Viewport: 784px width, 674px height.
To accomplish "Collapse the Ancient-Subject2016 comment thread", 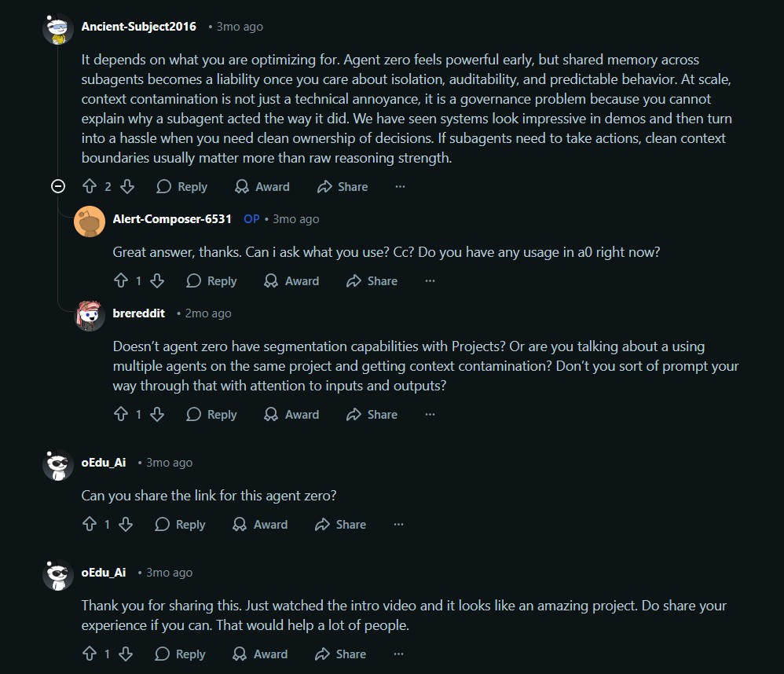I will [x=57, y=186].
